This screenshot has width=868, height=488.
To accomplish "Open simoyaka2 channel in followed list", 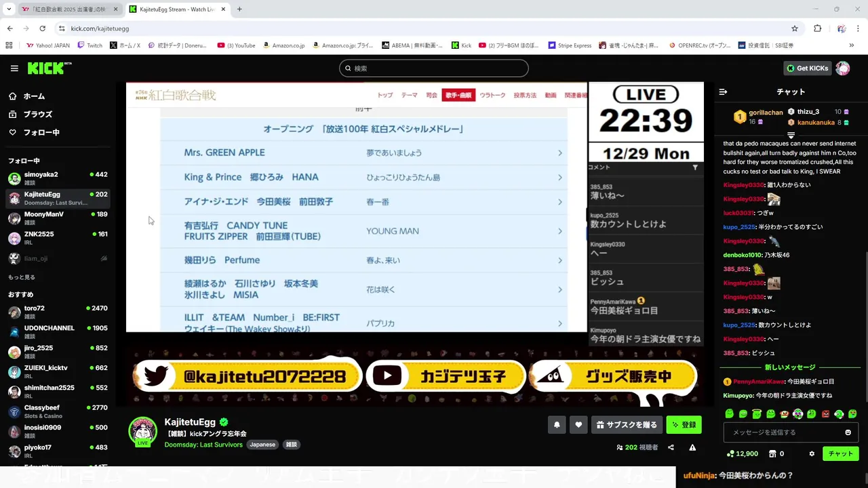I will [58, 178].
